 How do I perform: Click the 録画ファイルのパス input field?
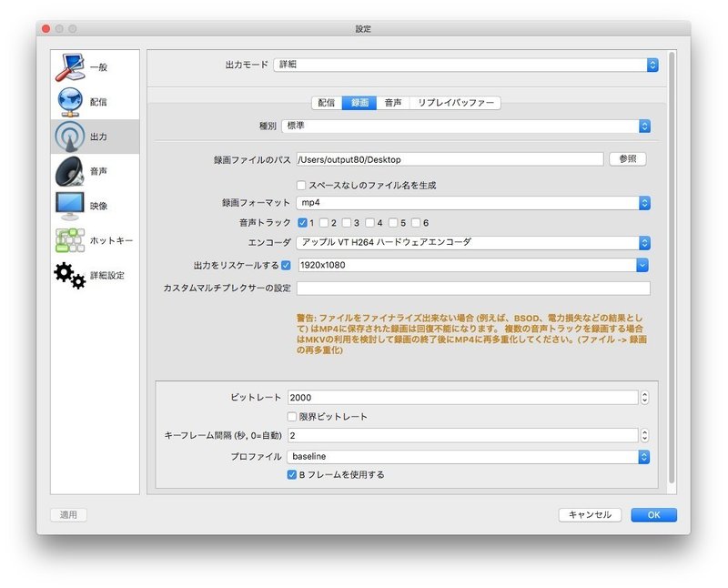[450, 159]
